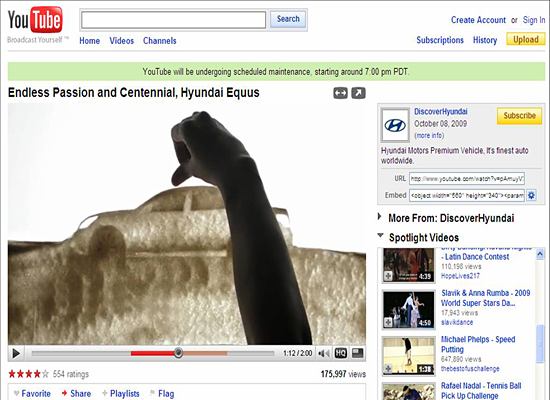This screenshot has height=400, width=550.
Task: Collapse the Spotlight Videos section
Action: pos(380,235)
